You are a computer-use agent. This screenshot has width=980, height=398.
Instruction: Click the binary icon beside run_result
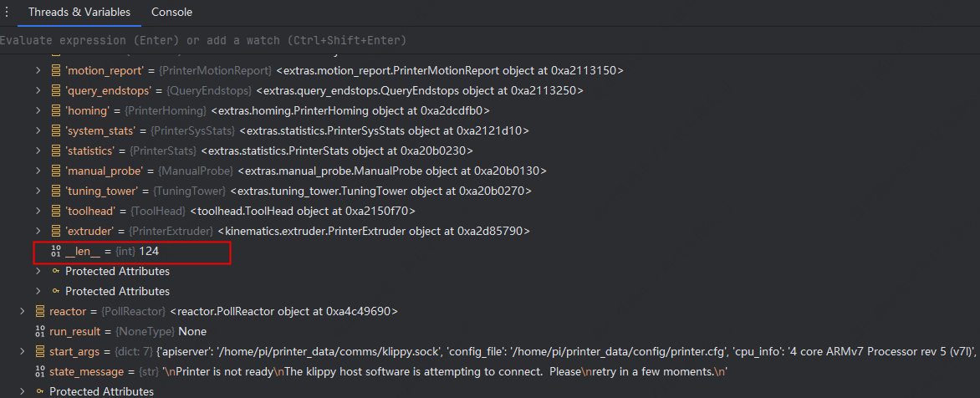click(40, 331)
